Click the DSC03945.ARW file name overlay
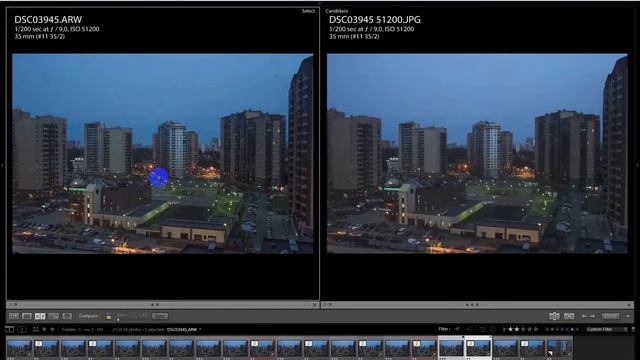Screen dimensions: 640x360 click(x=48, y=20)
